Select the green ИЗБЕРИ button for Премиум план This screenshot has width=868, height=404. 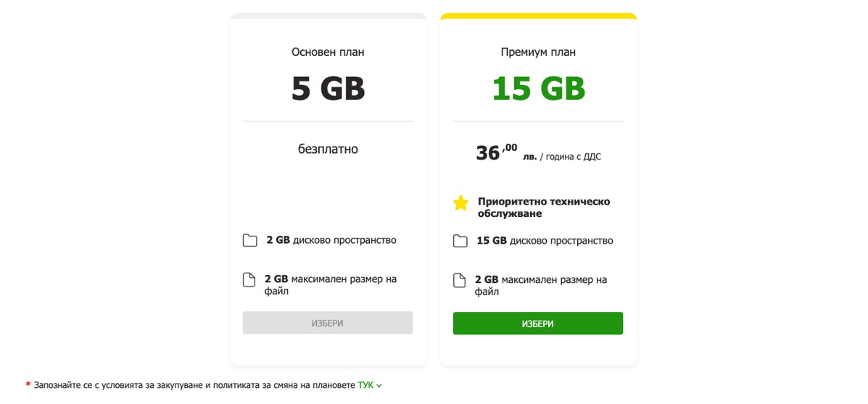pos(538,323)
